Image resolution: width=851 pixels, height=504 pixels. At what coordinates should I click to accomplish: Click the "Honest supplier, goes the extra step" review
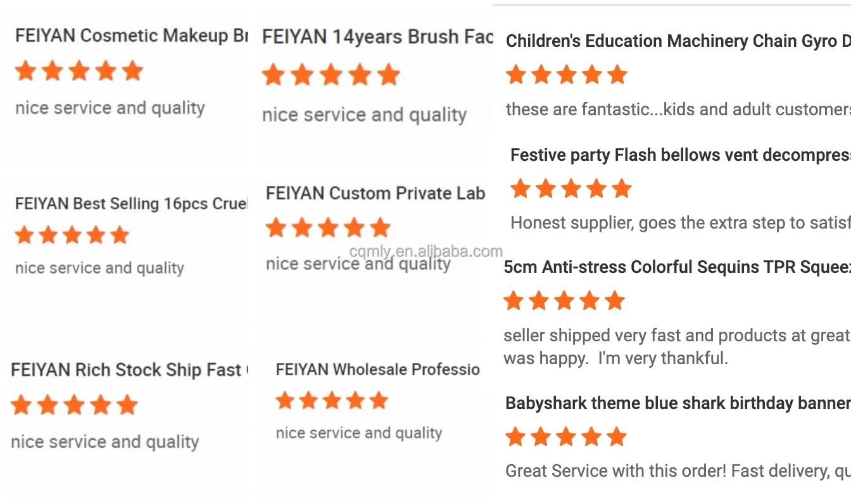680,223
